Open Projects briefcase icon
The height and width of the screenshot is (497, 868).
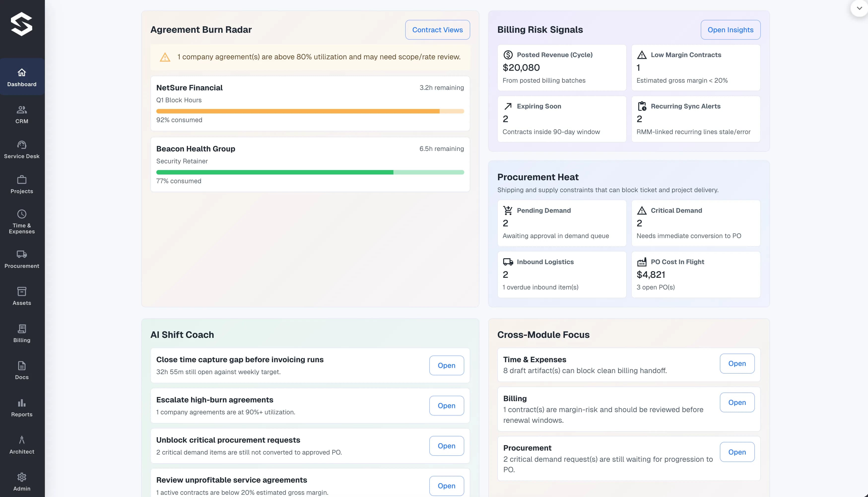tap(22, 180)
